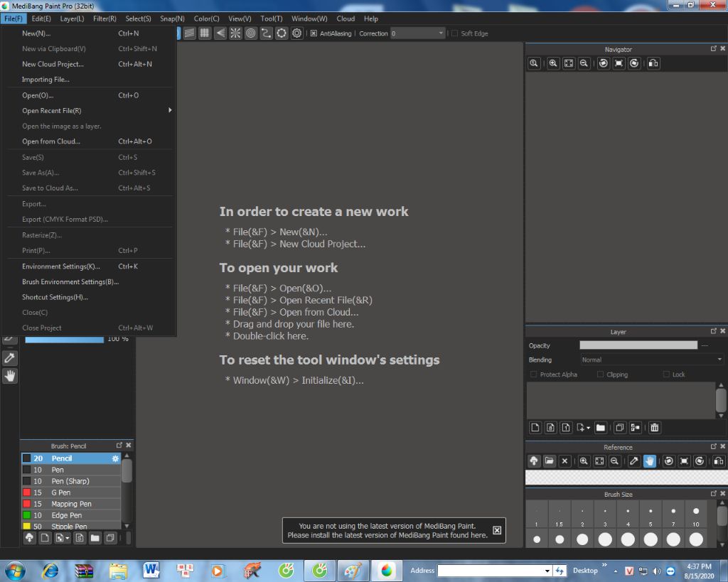This screenshot has width=728, height=582.
Task: Select New Cloud Project... menu item
Action: click(x=88, y=64)
